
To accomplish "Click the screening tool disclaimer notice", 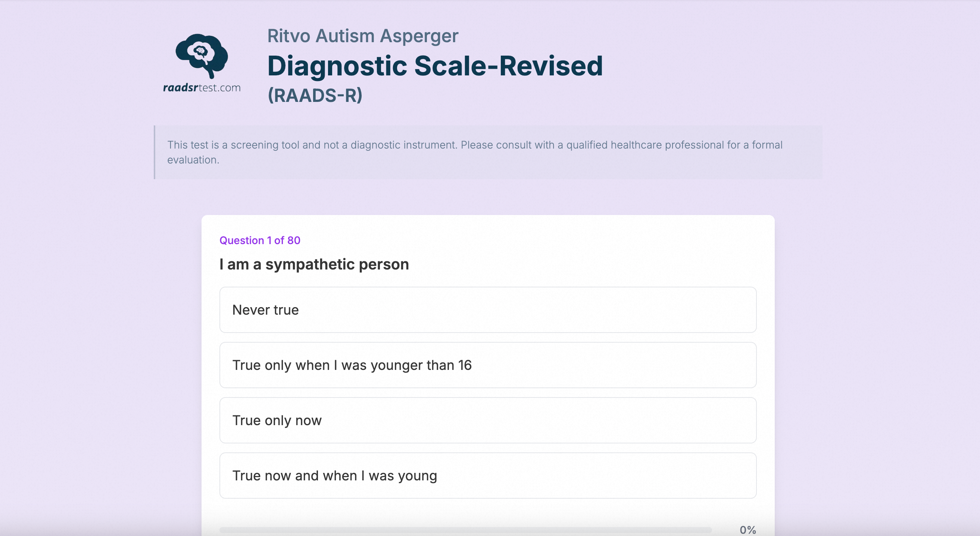I will pos(488,152).
